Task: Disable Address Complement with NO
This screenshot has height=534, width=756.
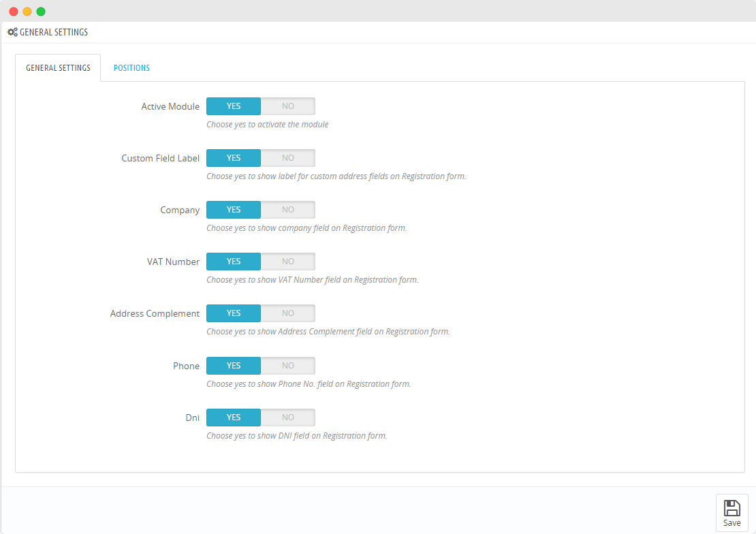Action: 288,313
